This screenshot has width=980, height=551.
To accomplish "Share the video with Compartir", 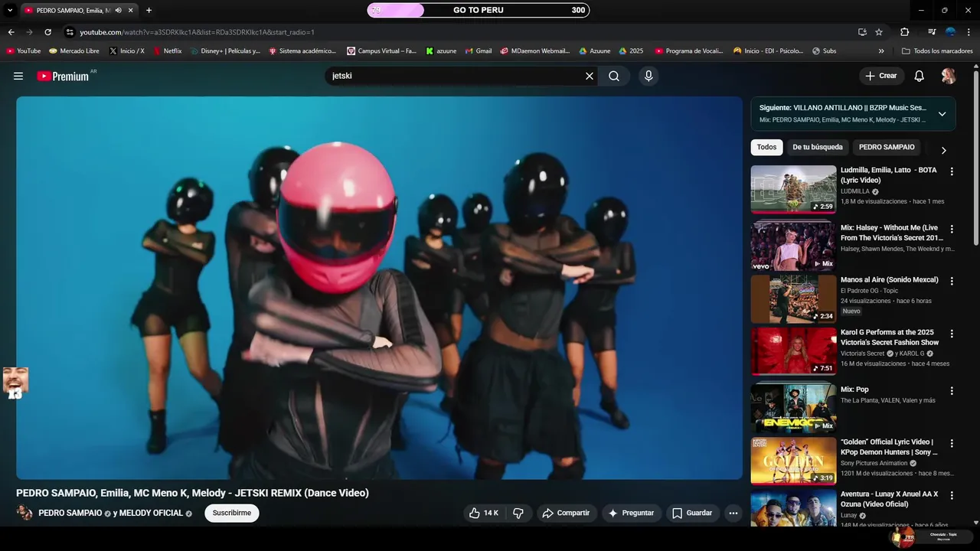I will tap(566, 513).
